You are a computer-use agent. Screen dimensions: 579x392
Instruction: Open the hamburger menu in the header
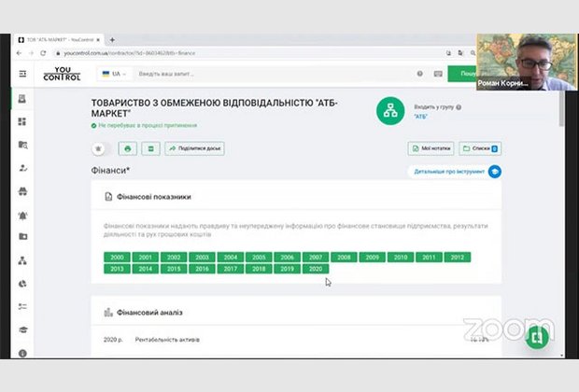click(x=22, y=74)
